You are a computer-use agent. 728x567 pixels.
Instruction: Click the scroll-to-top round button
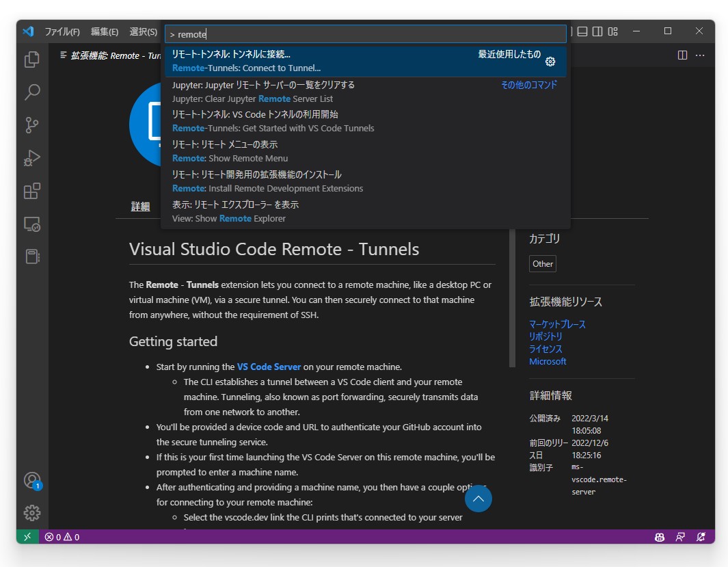pos(478,499)
